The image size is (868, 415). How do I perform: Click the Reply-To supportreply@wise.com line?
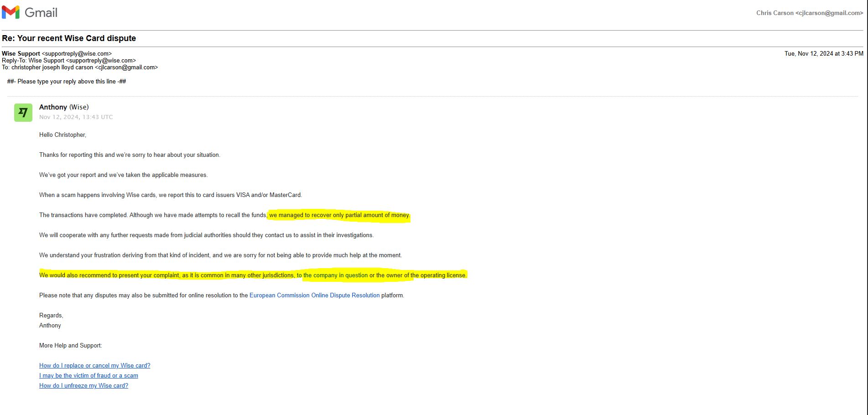69,60
